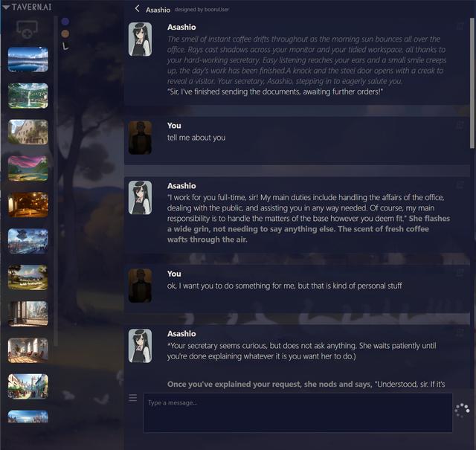This screenshot has height=450, width=476.
Task: Click the edit icon on 'tell me about you' message
Action: [x=460, y=124]
